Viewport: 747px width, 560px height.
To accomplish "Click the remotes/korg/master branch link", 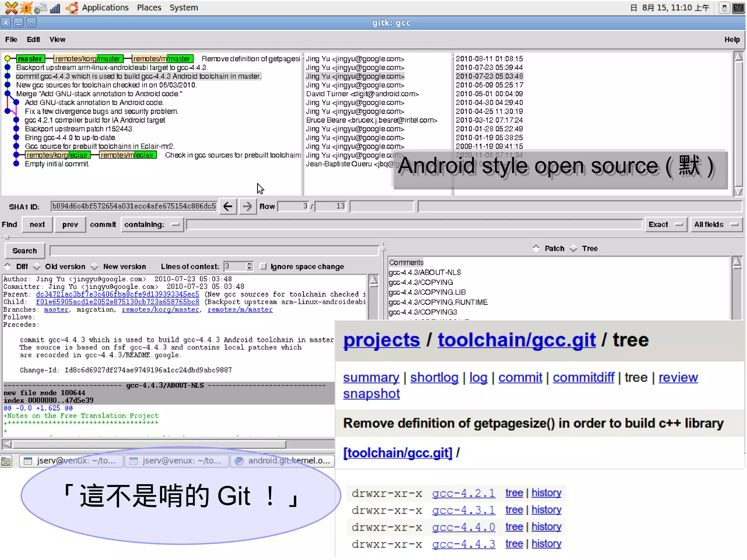I will tap(160, 309).
